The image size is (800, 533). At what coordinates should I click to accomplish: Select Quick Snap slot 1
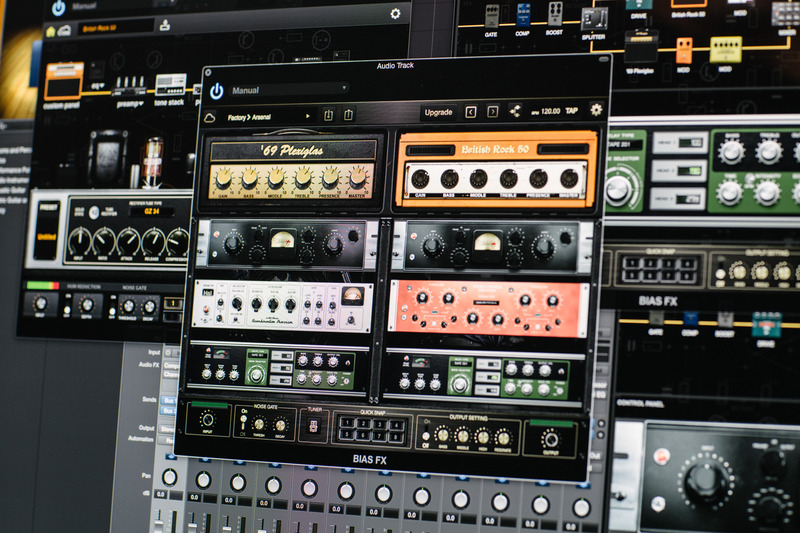pos(347,422)
